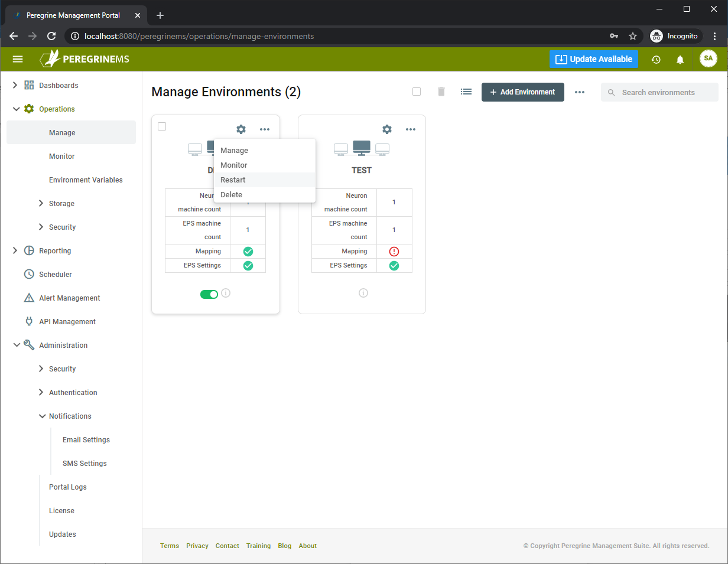
Task: Click the red Mapping error icon on TEST
Action: pyautogui.click(x=394, y=252)
